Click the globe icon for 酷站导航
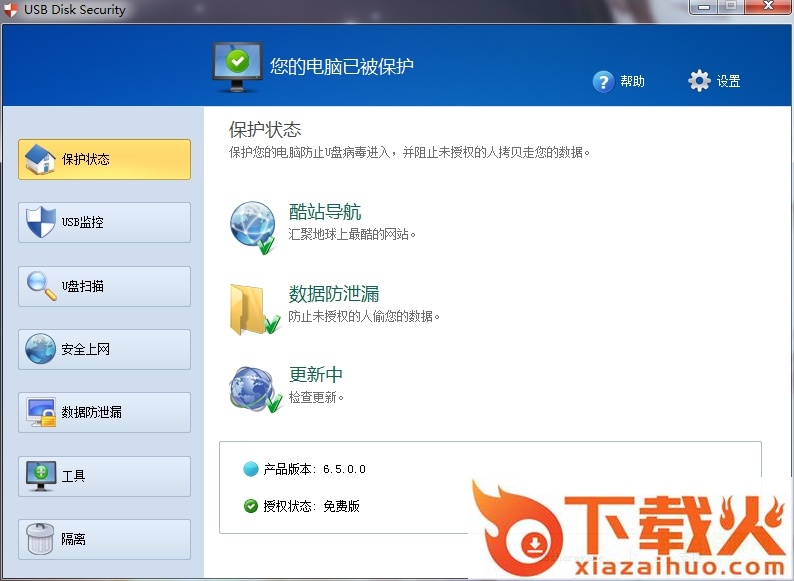Image resolution: width=794 pixels, height=581 pixels. coord(253,227)
